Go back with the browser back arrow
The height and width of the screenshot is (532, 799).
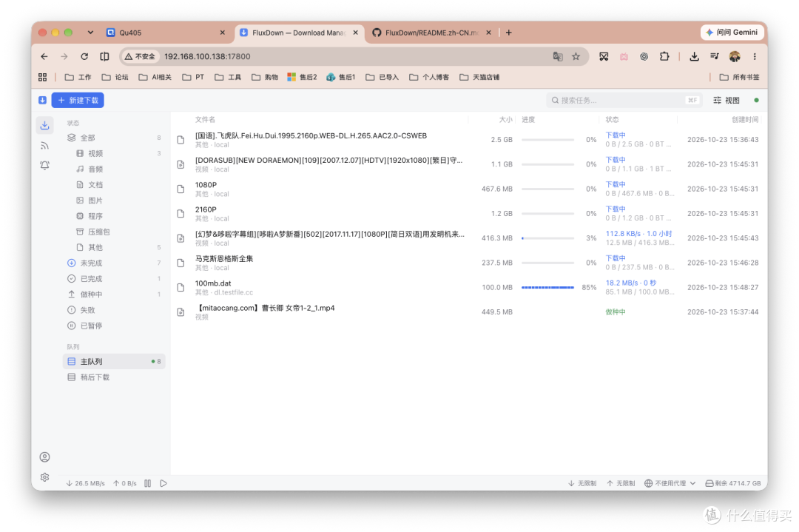pos(44,56)
